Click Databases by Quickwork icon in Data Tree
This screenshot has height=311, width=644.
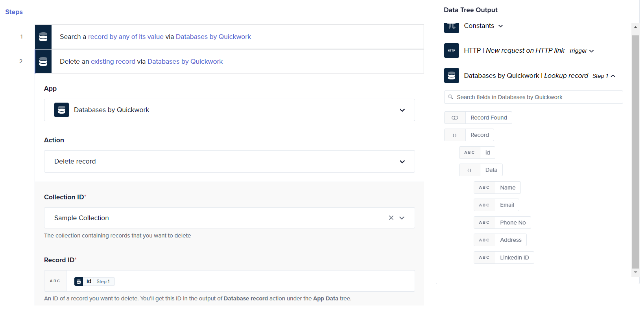(x=452, y=75)
